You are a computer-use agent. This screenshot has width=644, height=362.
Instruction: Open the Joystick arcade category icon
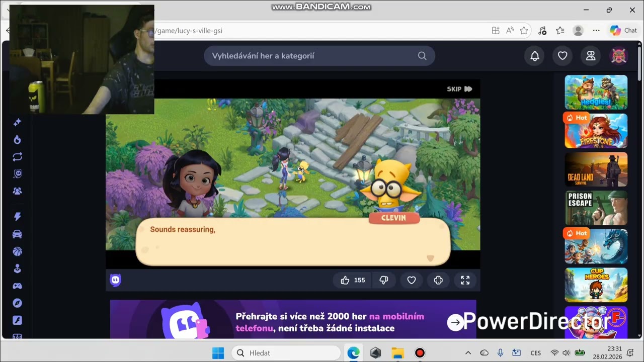(x=17, y=268)
